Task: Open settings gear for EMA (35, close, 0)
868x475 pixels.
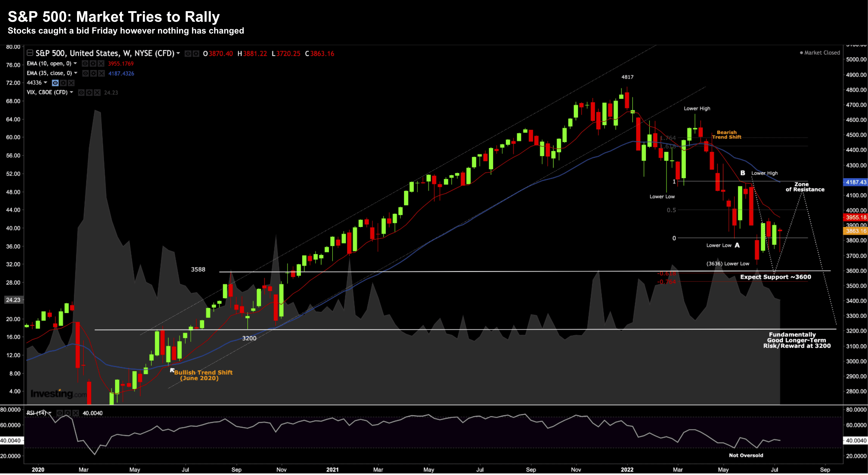Action: 93,74
